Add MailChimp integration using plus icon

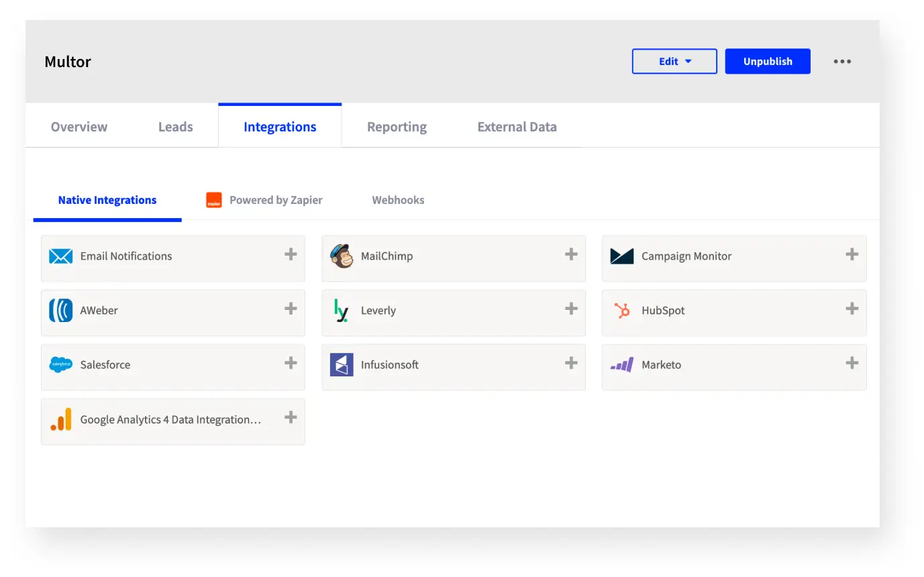click(x=571, y=254)
